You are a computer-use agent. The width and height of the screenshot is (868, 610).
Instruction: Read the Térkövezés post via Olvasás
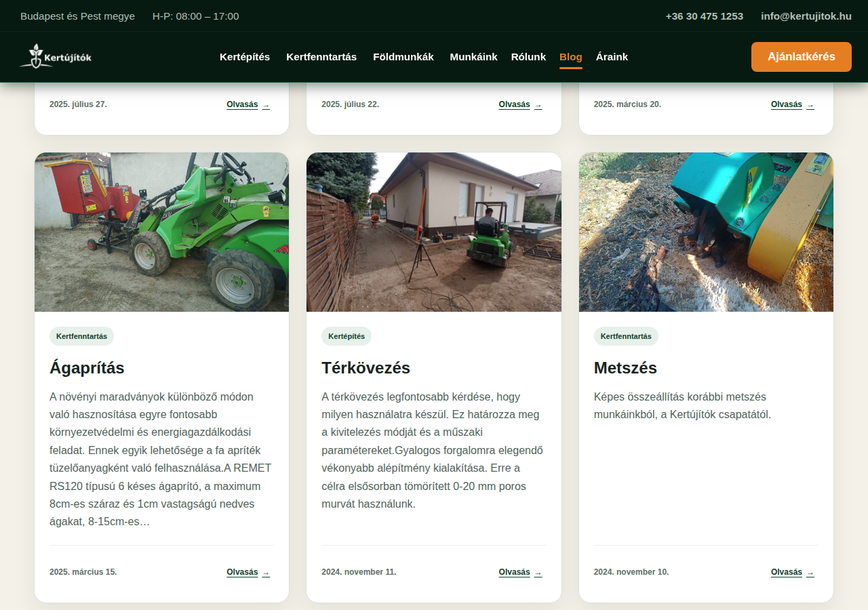pos(520,572)
